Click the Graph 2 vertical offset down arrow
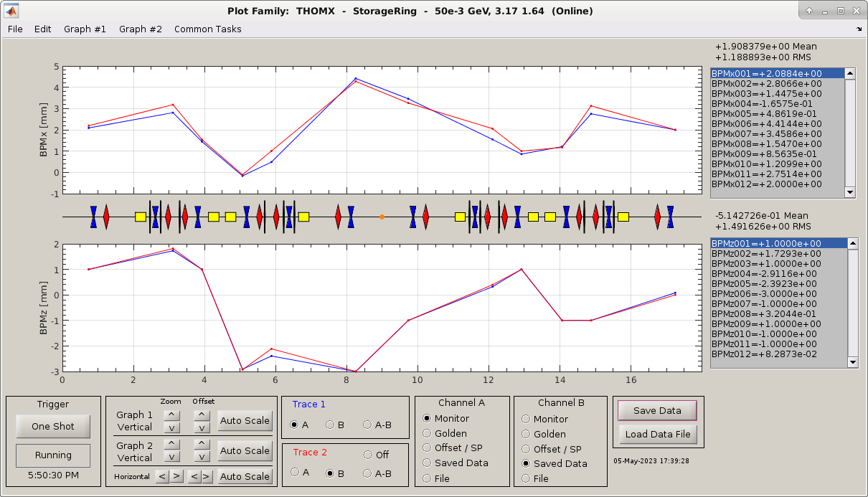This screenshot has width=868, height=497. pos(202,458)
